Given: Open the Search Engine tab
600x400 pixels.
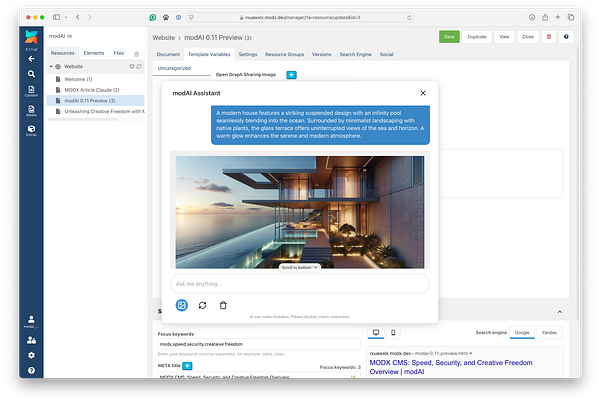Looking at the screenshot, I should (355, 54).
